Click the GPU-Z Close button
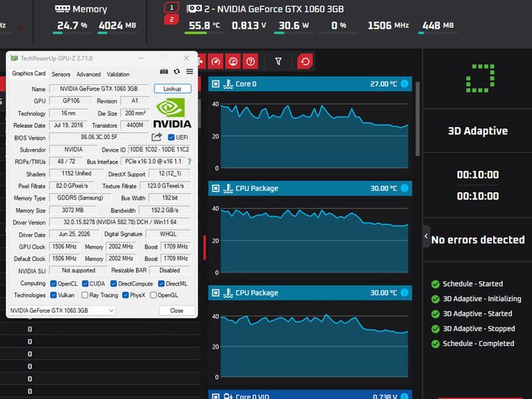The height and width of the screenshot is (399, 532). pos(177,310)
